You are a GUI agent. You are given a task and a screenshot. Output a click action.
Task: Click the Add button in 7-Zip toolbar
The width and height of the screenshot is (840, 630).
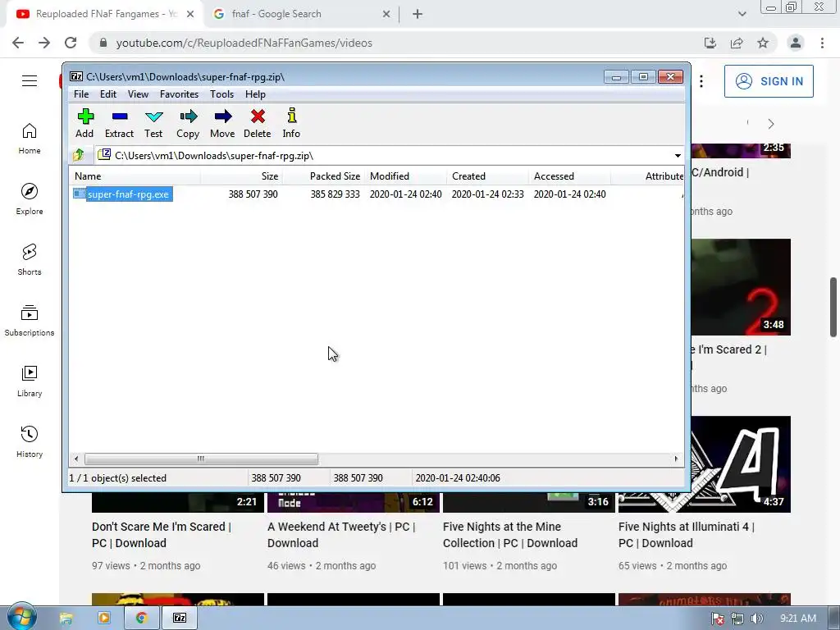click(x=84, y=123)
